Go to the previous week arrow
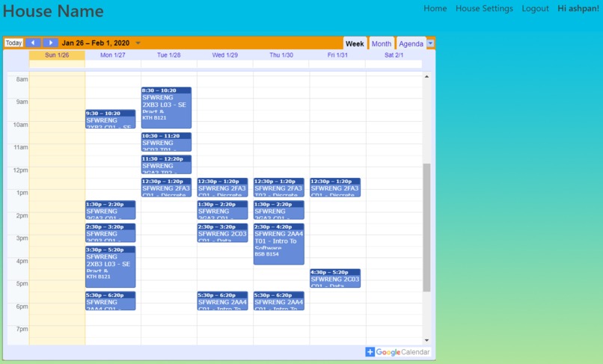This screenshot has height=364, width=603. [33, 43]
